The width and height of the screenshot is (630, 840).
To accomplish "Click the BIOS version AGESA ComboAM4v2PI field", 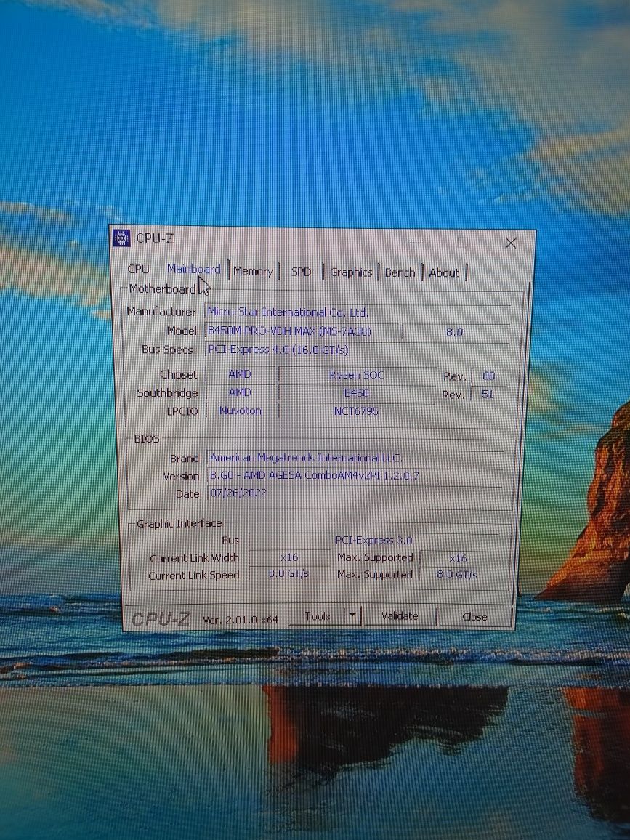I will [x=356, y=476].
